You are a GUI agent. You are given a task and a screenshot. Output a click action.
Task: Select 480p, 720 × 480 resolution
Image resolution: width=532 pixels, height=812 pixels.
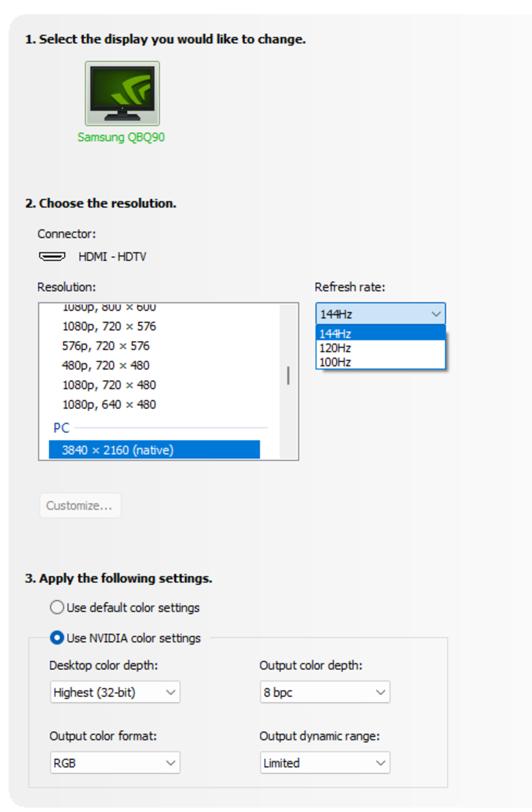pyautogui.click(x=106, y=365)
